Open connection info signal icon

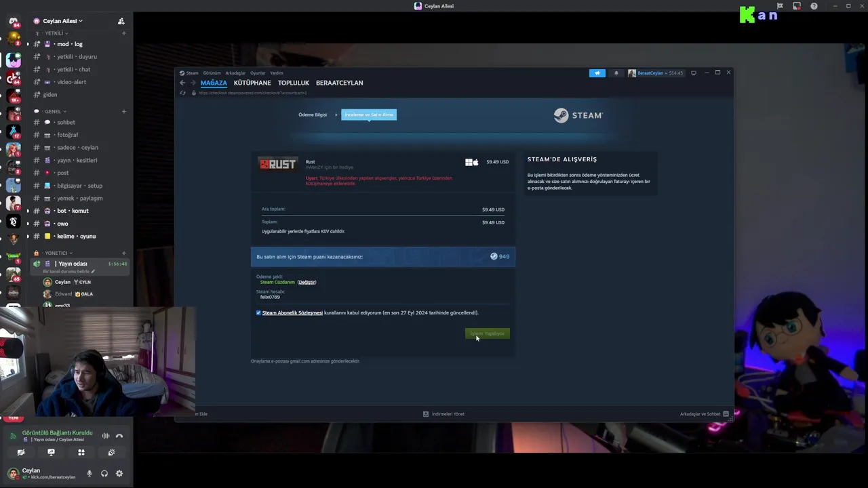tap(13, 436)
